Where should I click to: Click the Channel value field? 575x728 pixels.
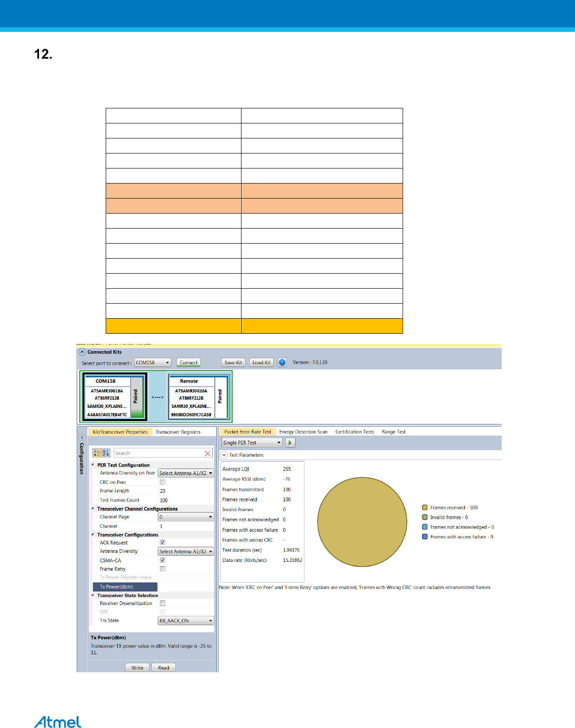[186, 526]
